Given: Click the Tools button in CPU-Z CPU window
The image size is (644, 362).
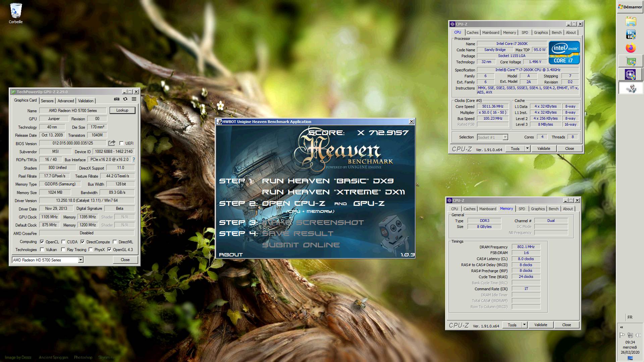Looking at the screenshot, I should point(515,148).
